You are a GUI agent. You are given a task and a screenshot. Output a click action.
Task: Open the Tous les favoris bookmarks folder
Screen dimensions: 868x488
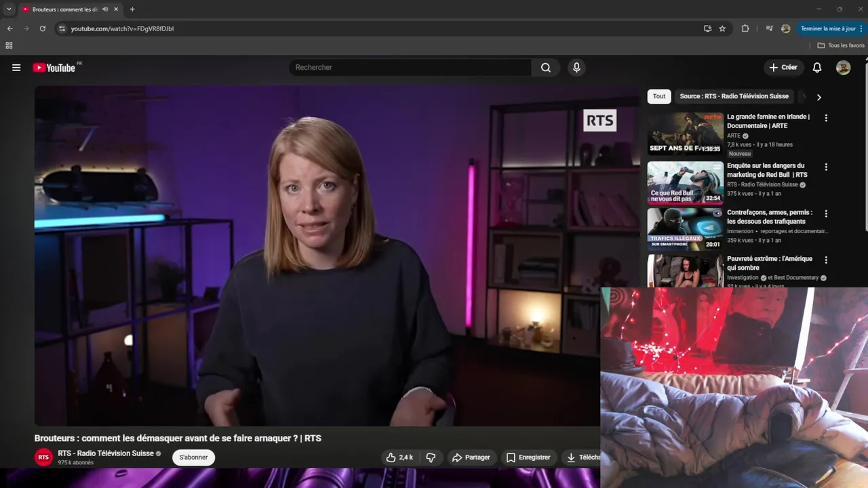[841, 45]
